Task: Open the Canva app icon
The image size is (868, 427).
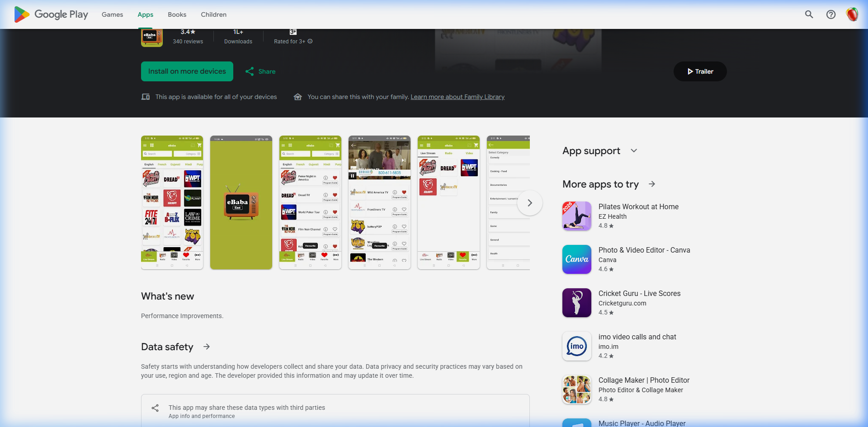Action: coord(576,259)
